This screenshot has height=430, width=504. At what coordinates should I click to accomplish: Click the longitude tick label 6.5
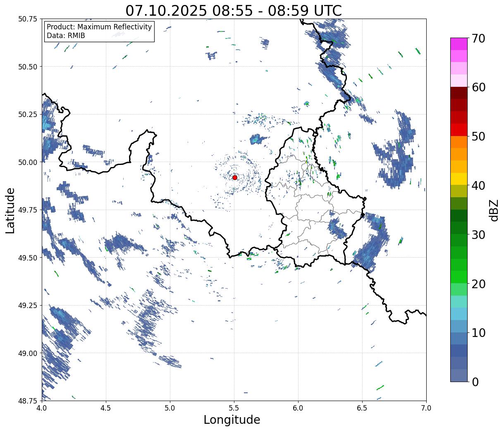click(362, 408)
